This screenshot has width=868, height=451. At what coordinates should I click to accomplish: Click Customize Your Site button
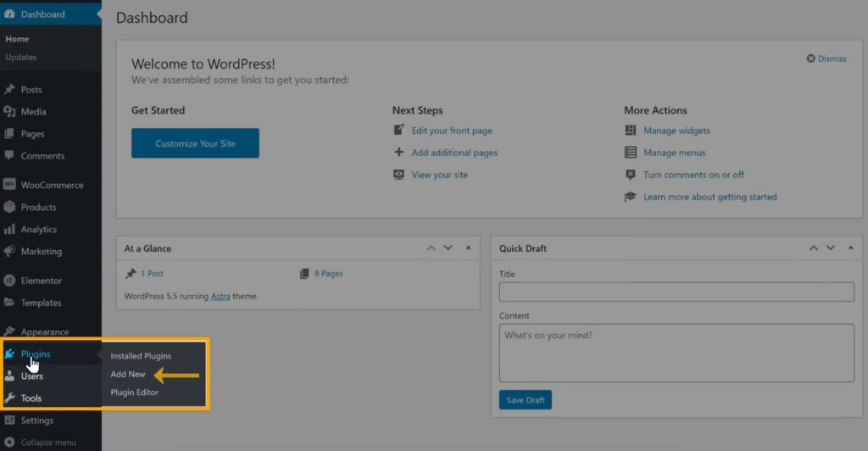click(x=195, y=142)
